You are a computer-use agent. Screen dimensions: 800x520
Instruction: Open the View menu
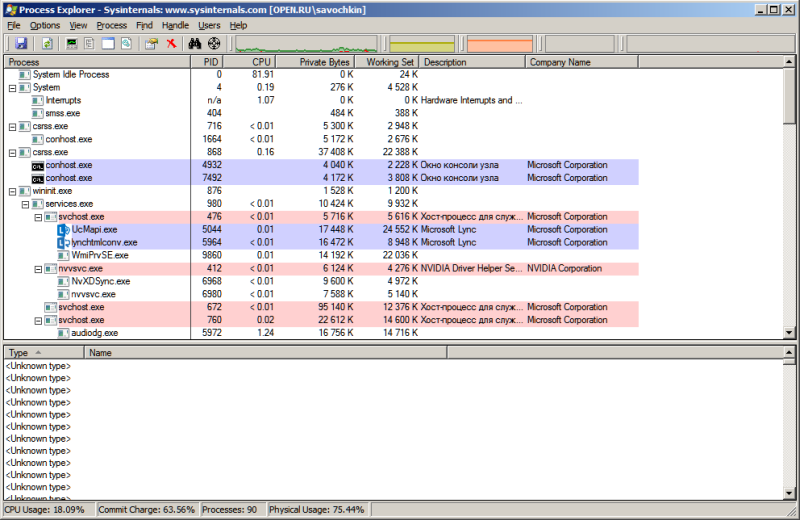coord(78,25)
